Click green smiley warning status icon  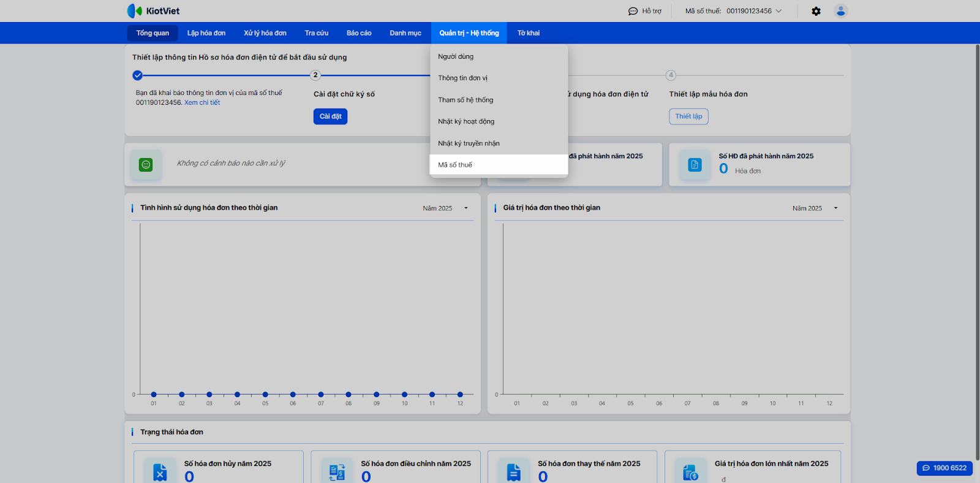[x=146, y=164]
